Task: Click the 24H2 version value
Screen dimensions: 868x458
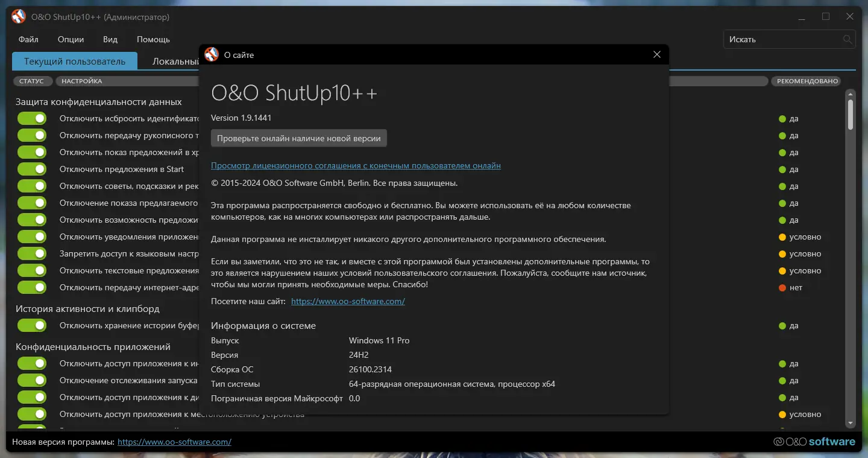Action: click(359, 355)
